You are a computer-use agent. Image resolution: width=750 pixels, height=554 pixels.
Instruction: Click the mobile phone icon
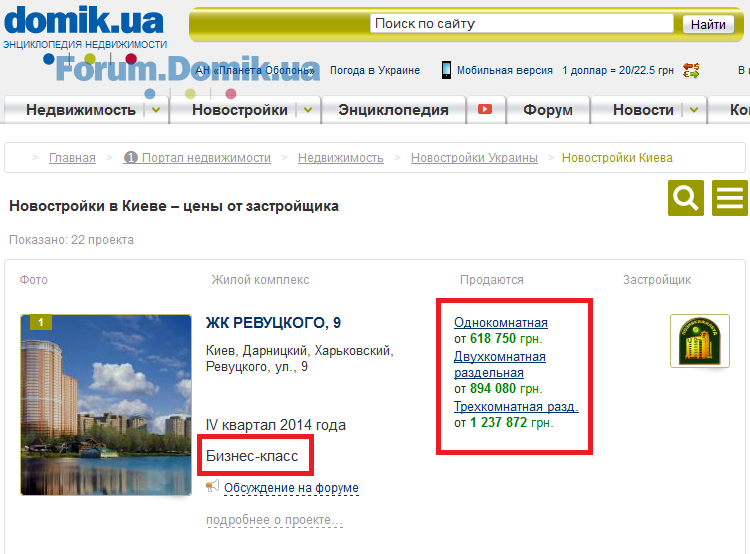446,70
